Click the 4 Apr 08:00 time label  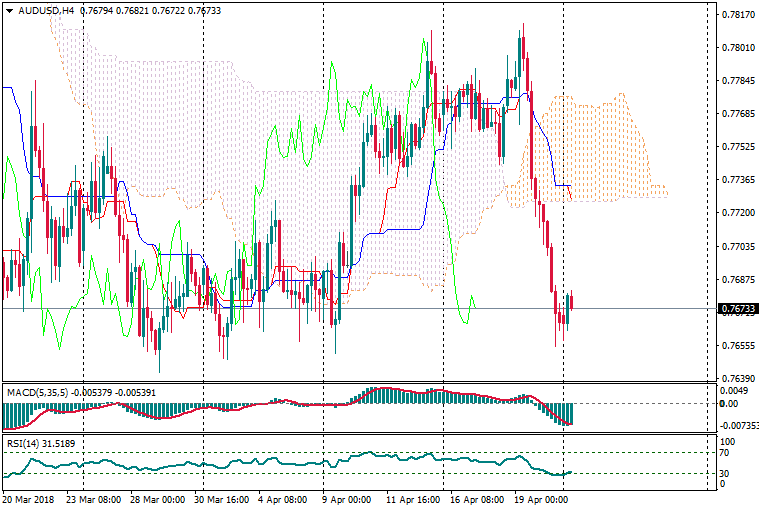[x=283, y=498]
